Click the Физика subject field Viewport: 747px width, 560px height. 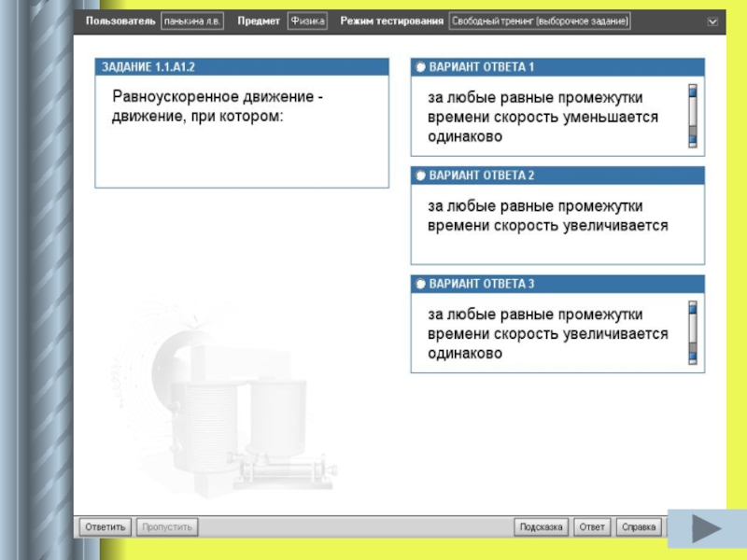[x=307, y=21]
